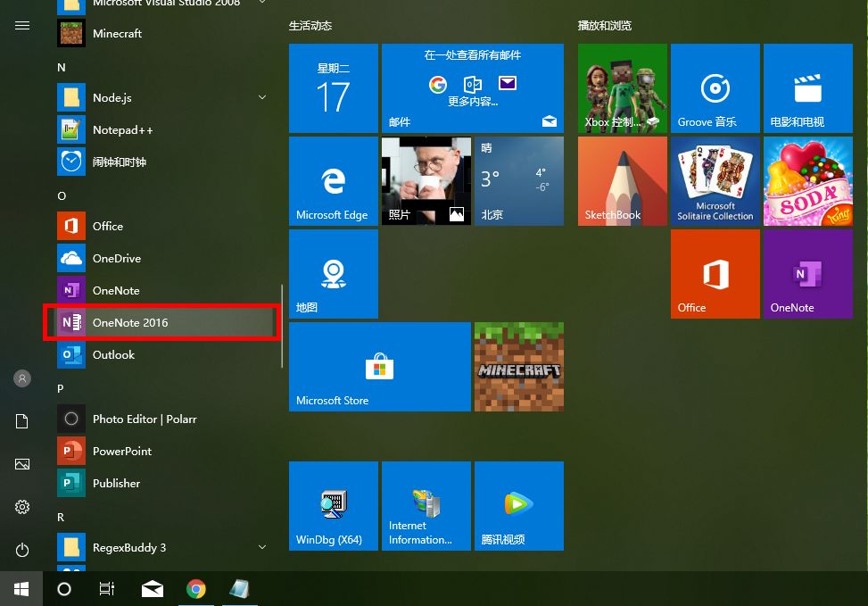
Task: Open the Internet Information tile
Action: [426, 506]
